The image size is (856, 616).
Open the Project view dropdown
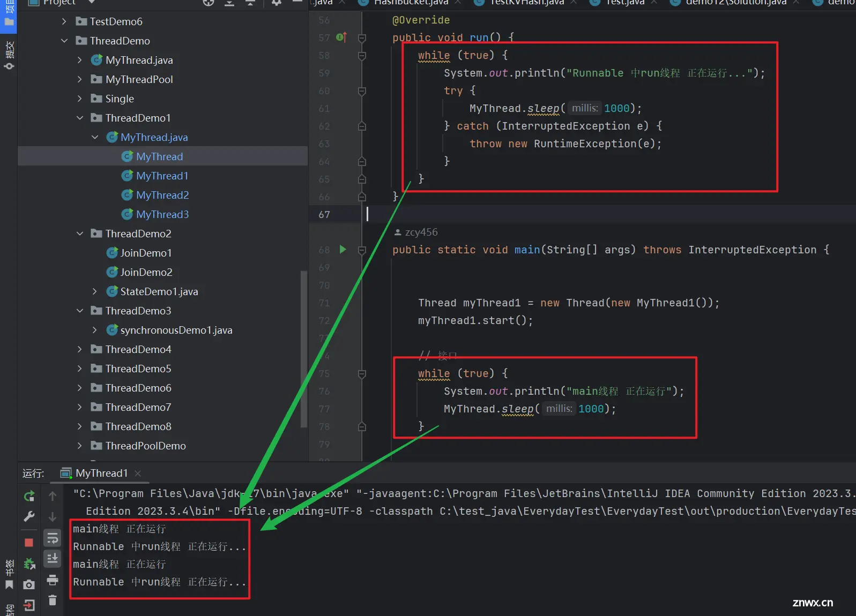(92, 2)
